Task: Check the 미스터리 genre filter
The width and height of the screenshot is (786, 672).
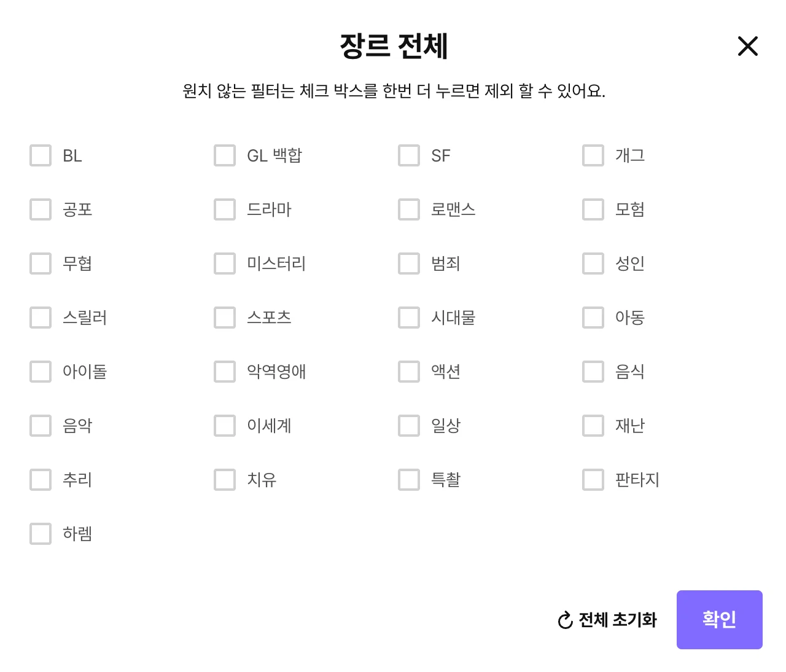Action: (224, 264)
